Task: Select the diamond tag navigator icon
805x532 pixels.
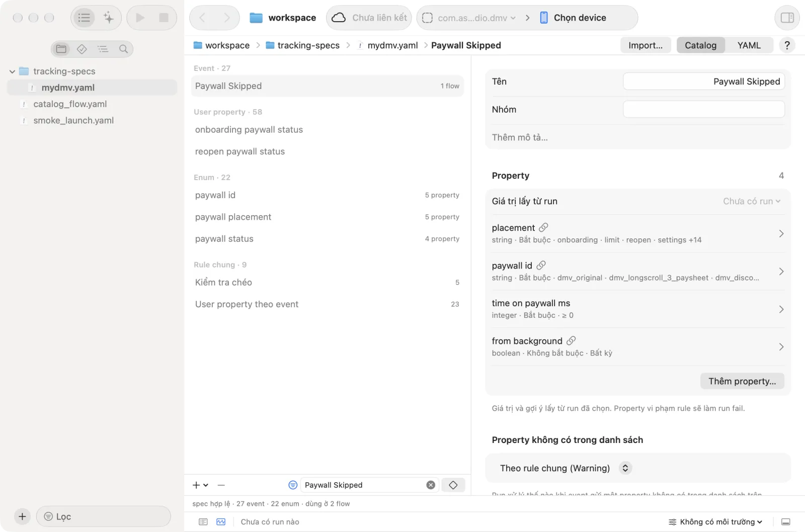Action: tap(82, 49)
